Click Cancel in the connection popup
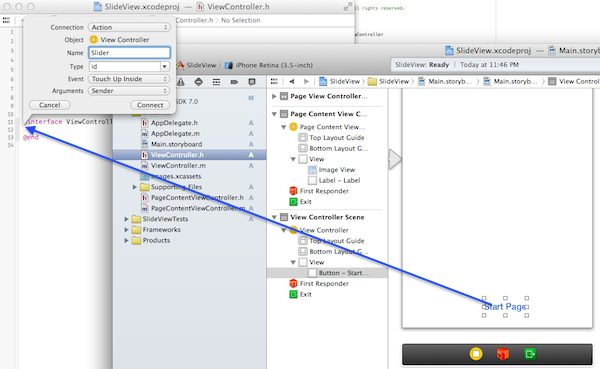The height and width of the screenshot is (369, 600). (x=50, y=105)
